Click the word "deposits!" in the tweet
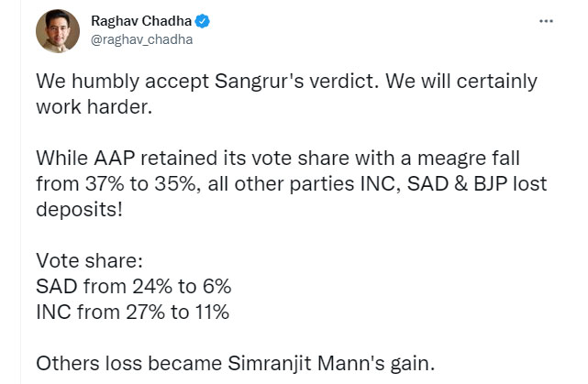Viewport: 588px width, 384px height. 79,210
